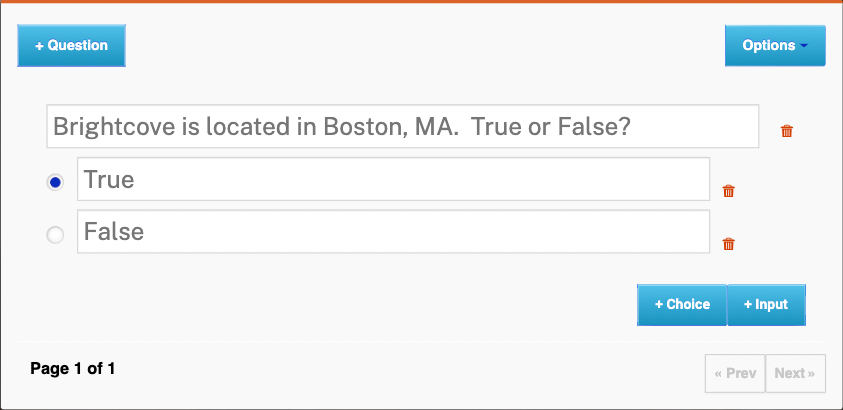
Task: Click the plus sign on Question button
Action: [40, 46]
